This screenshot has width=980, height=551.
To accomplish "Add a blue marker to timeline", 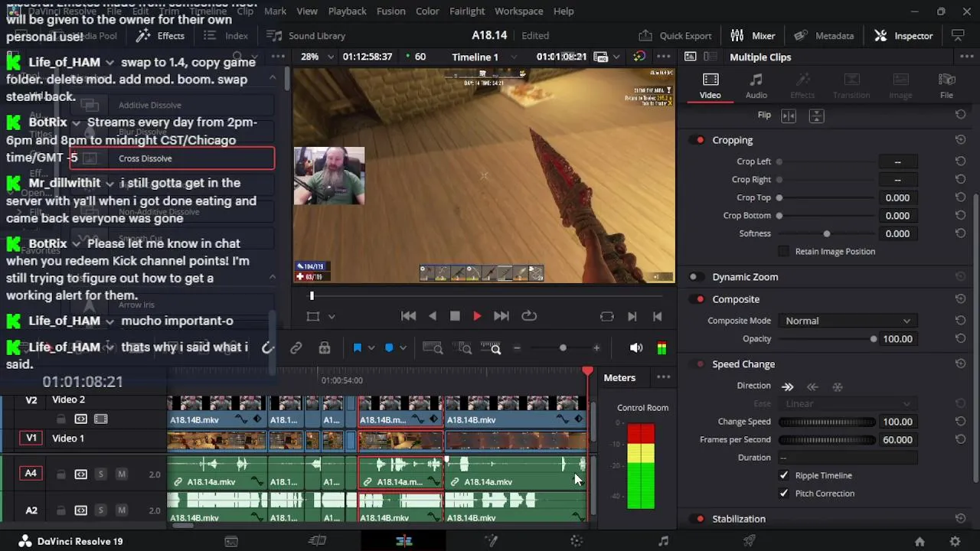I will coord(389,348).
